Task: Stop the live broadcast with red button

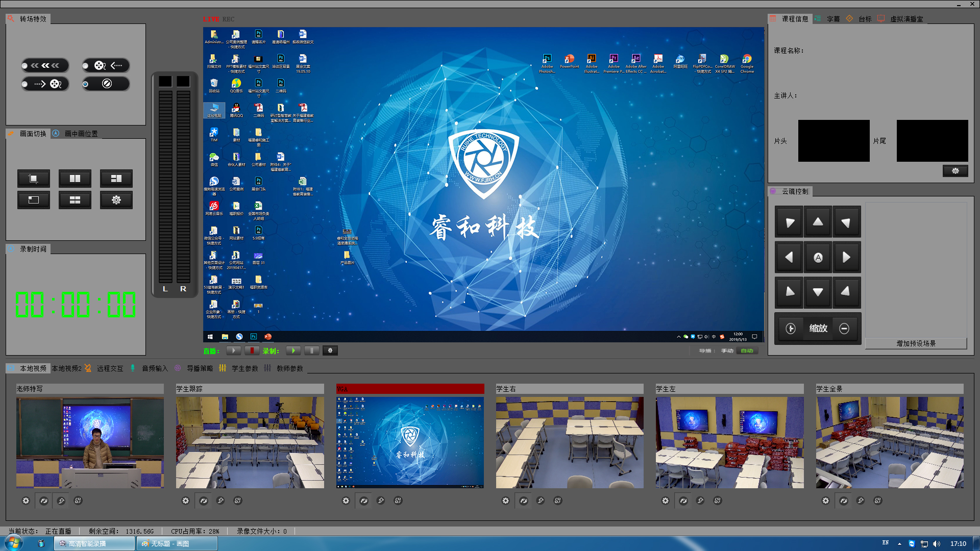Action: click(252, 350)
